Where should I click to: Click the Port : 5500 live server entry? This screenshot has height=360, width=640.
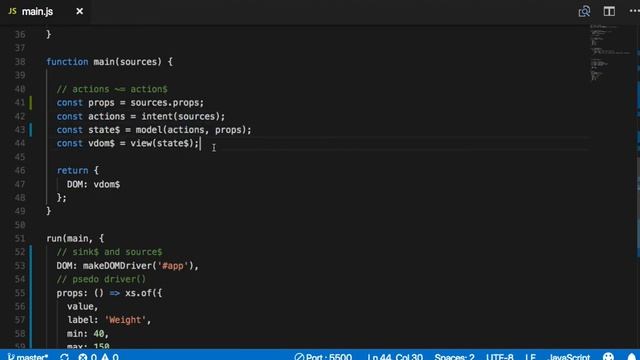click(323, 356)
